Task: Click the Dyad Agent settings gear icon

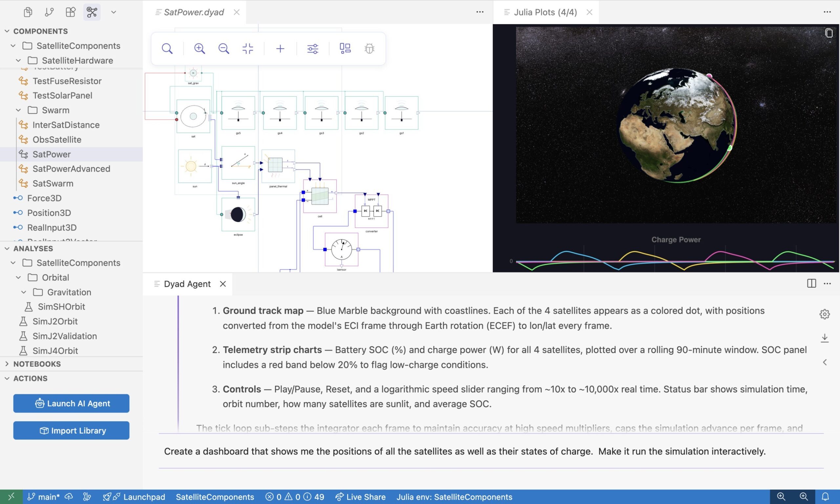Action: pos(824,314)
